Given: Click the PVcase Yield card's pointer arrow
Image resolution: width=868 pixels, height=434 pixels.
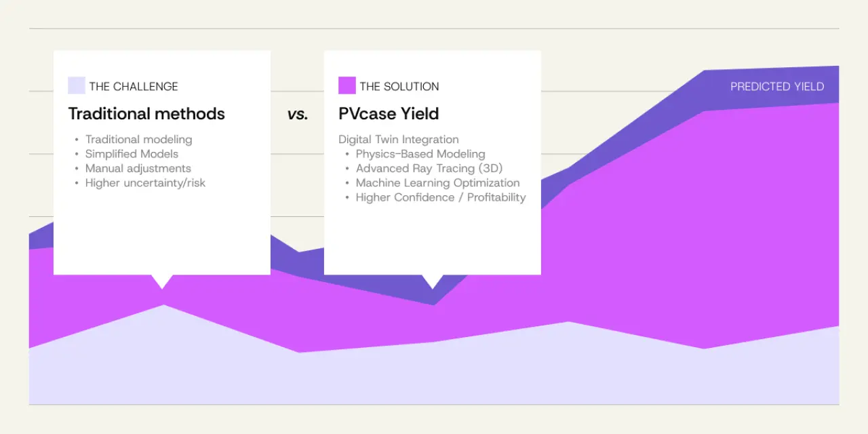Looking at the screenshot, I should click(433, 281).
